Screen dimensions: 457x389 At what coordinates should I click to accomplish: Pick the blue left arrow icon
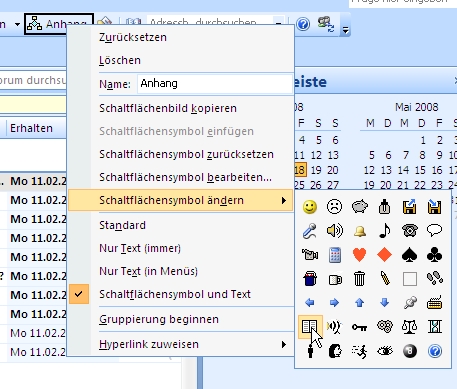[310, 303]
